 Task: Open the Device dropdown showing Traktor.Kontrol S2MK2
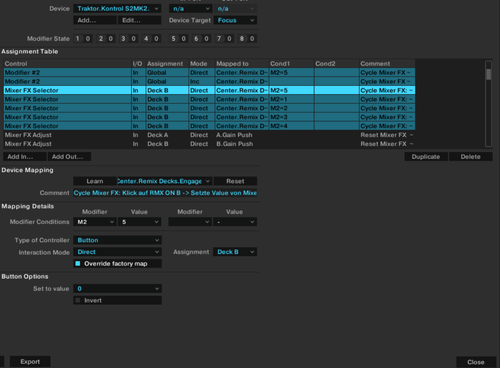tap(117, 9)
